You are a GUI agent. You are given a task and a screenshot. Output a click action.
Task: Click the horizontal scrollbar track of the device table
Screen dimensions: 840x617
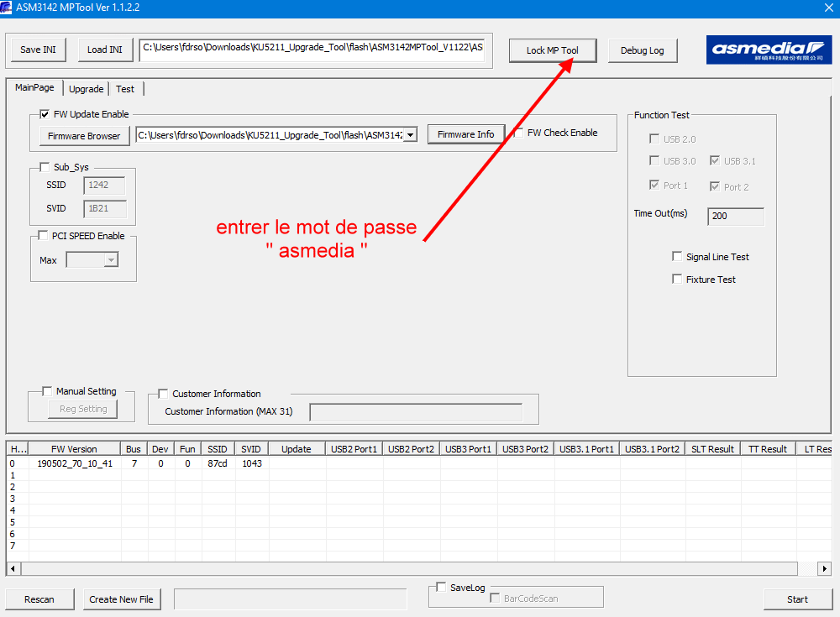point(409,568)
